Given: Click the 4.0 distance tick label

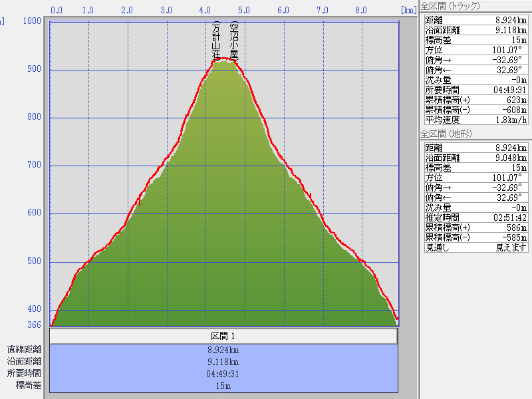Looking at the screenshot, I should point(205,10).
